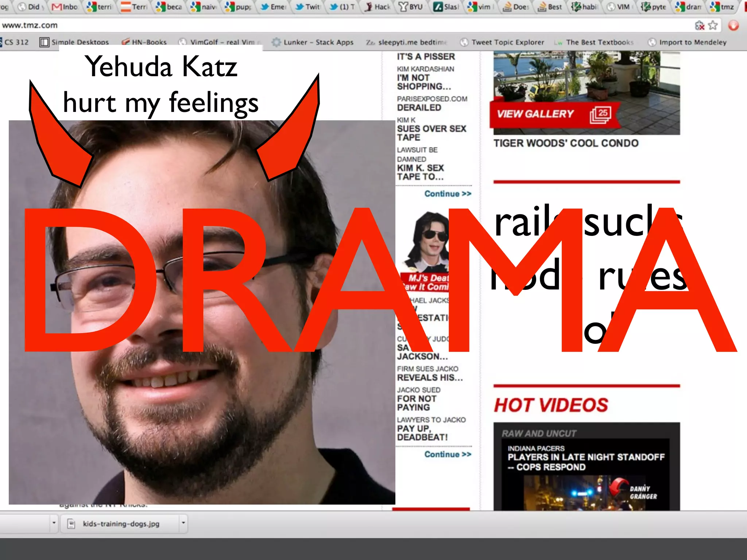The image size is (747, 560).
Task: Open the Import to Mendeley bookmark
Action: click(687, 42)
